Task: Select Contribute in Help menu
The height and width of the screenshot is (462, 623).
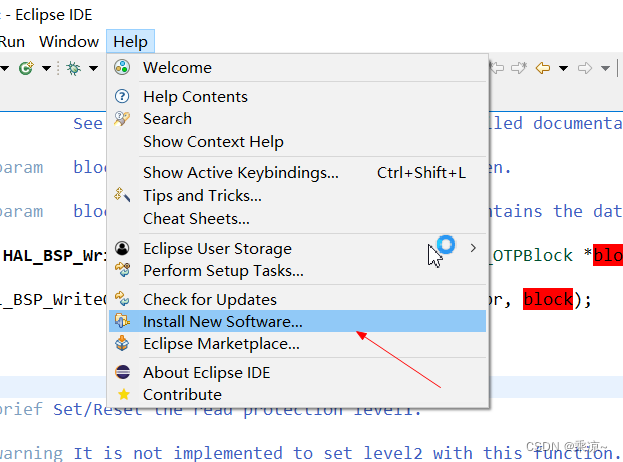Action: coord(297,395)
